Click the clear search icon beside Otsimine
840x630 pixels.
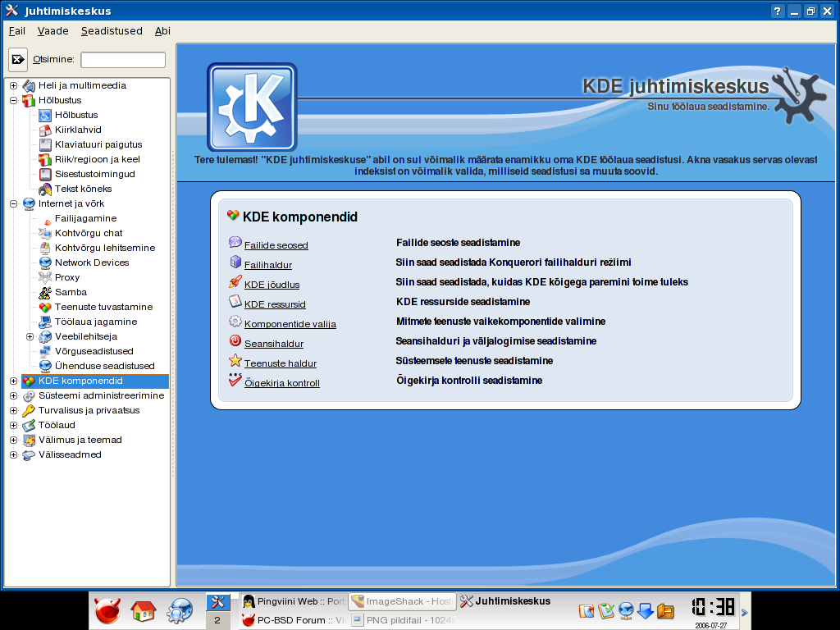(18, 59)
